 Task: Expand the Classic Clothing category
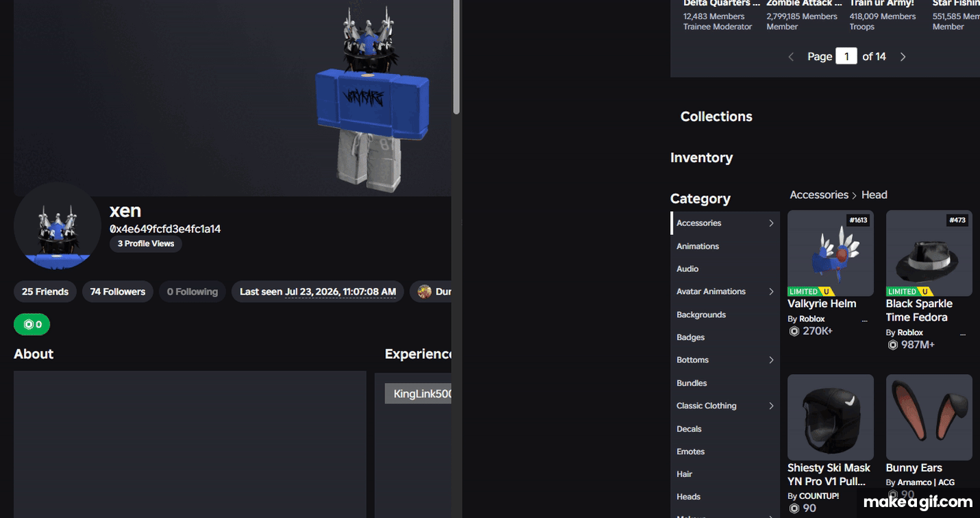771,406
